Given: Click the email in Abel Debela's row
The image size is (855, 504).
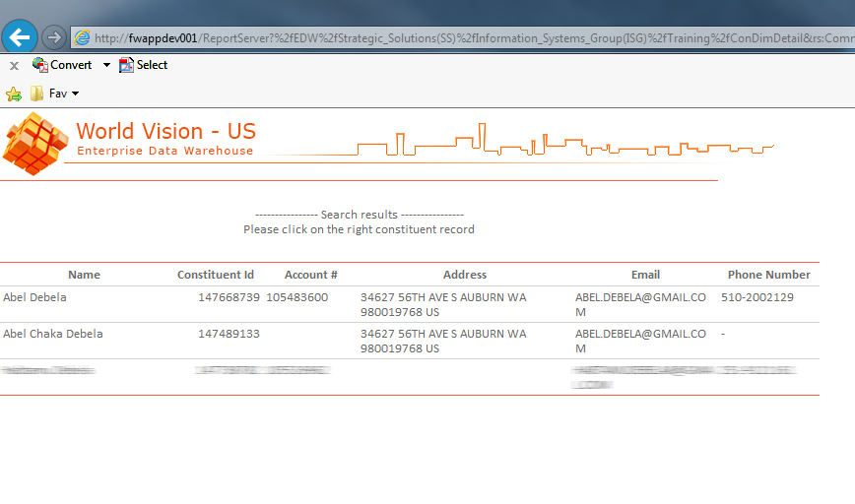Looking at the screenshot, I should coord(640,304).
